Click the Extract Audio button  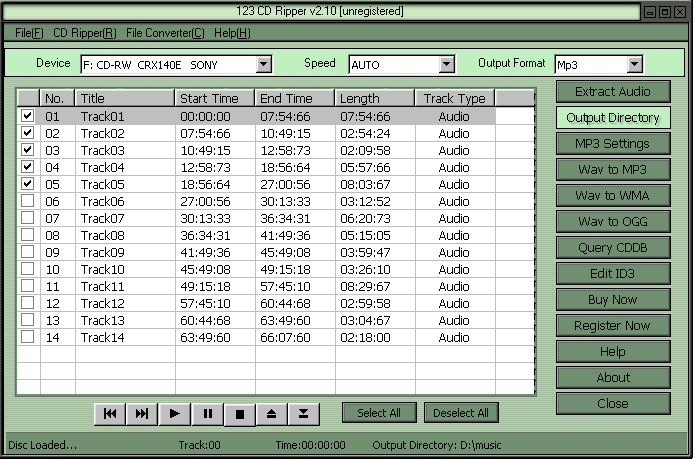pos(613,92)
